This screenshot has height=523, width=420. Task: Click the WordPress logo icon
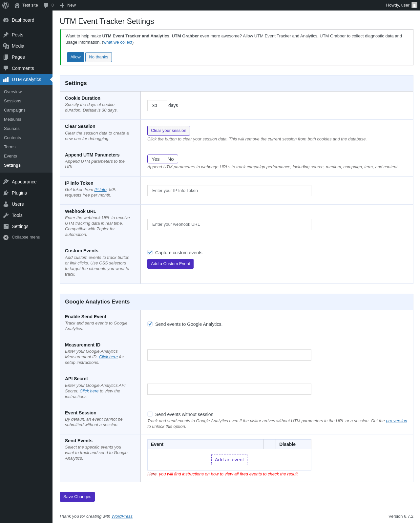(x=6, y=5)
